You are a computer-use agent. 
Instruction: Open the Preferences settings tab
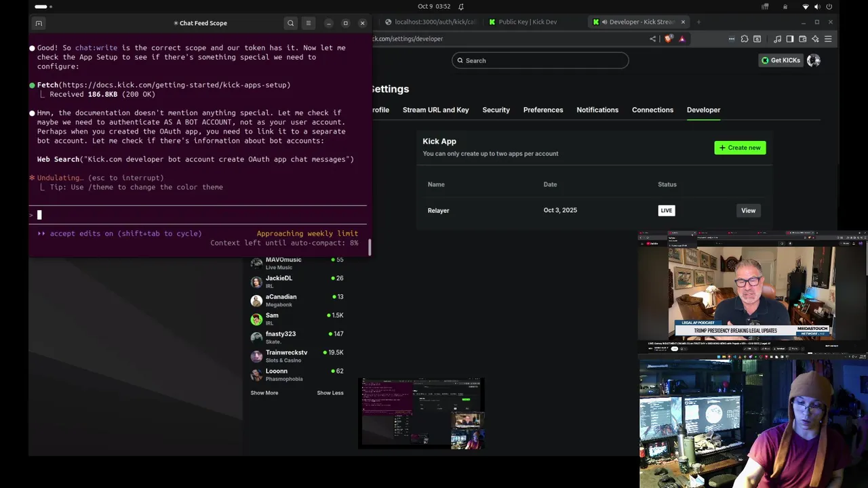pos(543,110)
